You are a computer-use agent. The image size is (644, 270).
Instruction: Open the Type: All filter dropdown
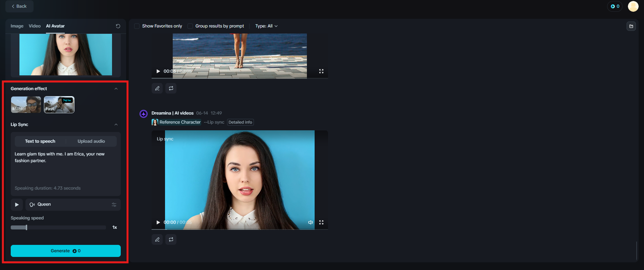click(267, 26)
